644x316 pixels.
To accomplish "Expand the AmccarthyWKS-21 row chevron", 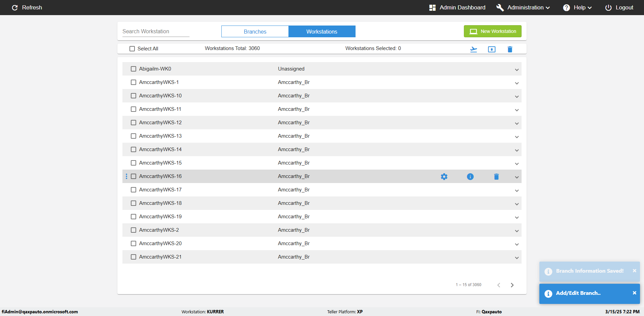I will 517,258.
